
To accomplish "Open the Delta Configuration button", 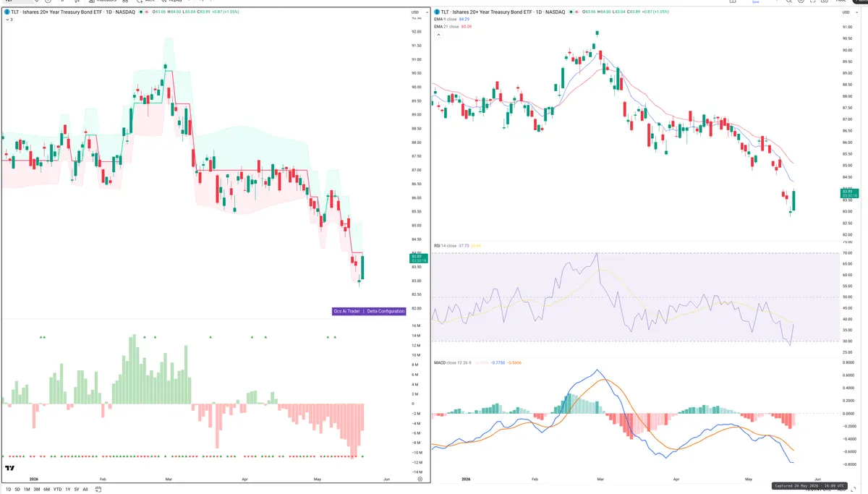I will (386, 311).
